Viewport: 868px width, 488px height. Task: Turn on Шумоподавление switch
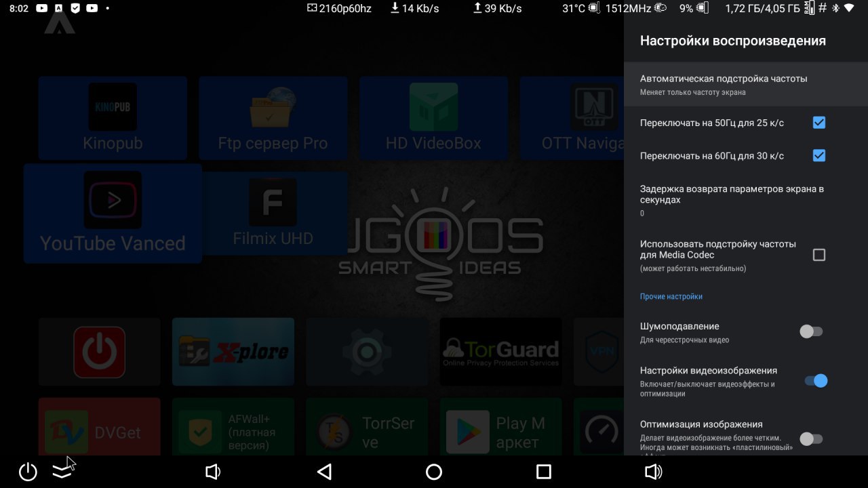811,331
